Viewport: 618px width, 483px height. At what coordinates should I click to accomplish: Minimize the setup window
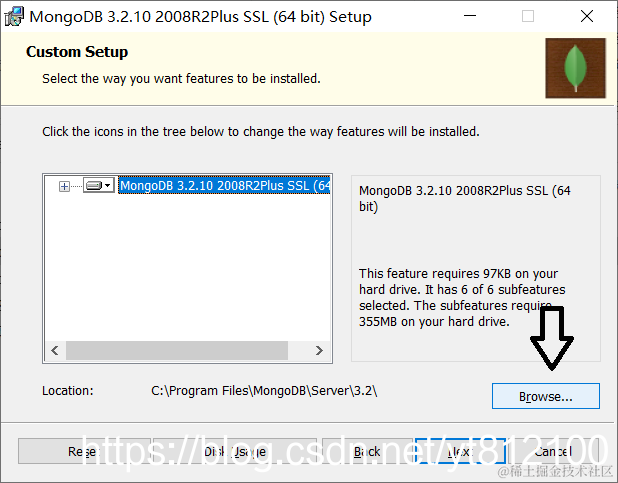pyautogui.click(x=470, y=16)
